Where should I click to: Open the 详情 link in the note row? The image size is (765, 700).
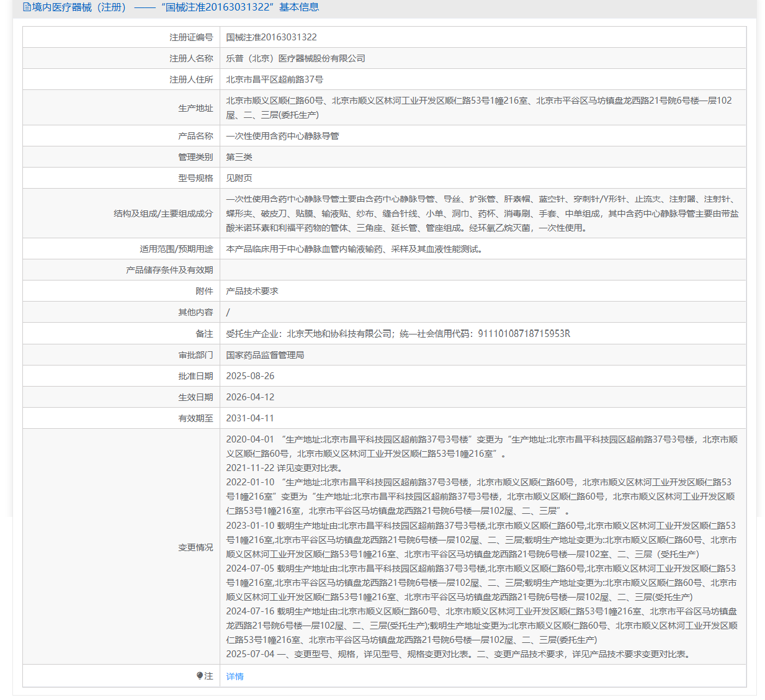tap(235, 676)
